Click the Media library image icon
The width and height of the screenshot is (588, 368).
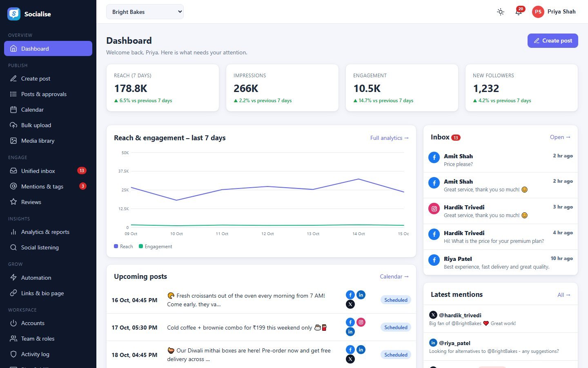coord(13,141)
